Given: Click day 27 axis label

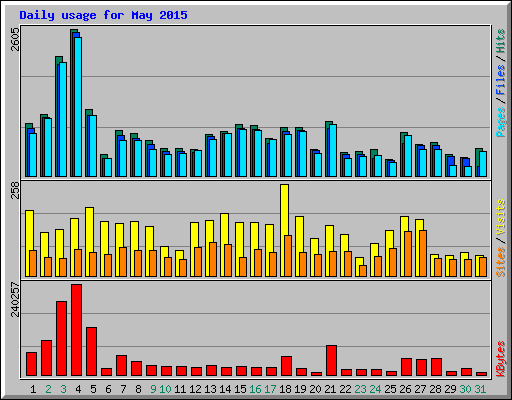Looking at the screenshot, I should [420, 389].
